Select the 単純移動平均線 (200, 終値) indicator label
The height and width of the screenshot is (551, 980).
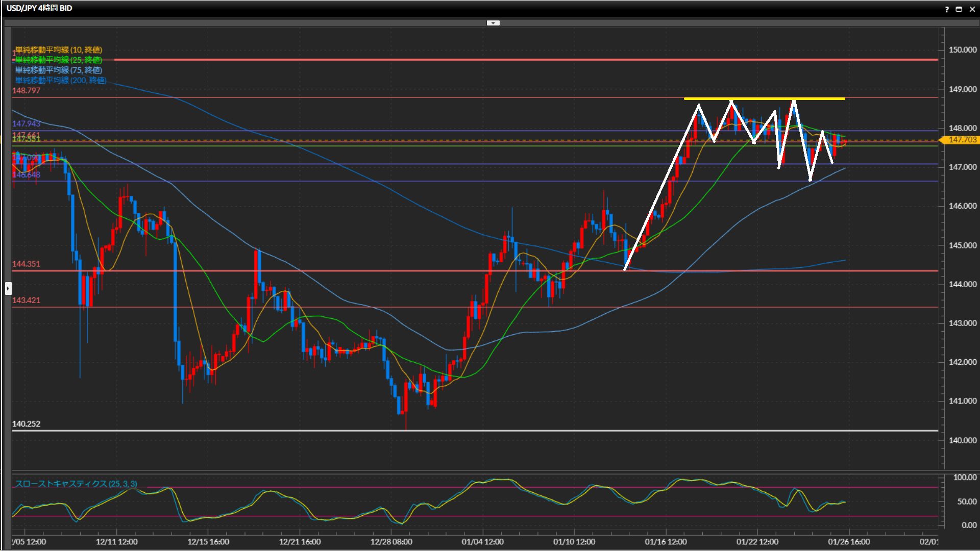click(61, 80)
